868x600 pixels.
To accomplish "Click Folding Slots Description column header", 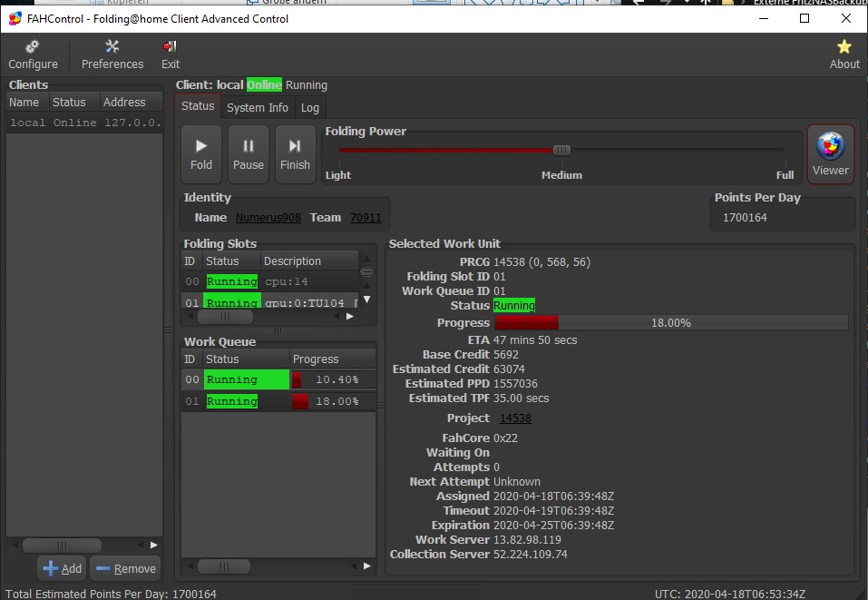I will pos(309,261).
